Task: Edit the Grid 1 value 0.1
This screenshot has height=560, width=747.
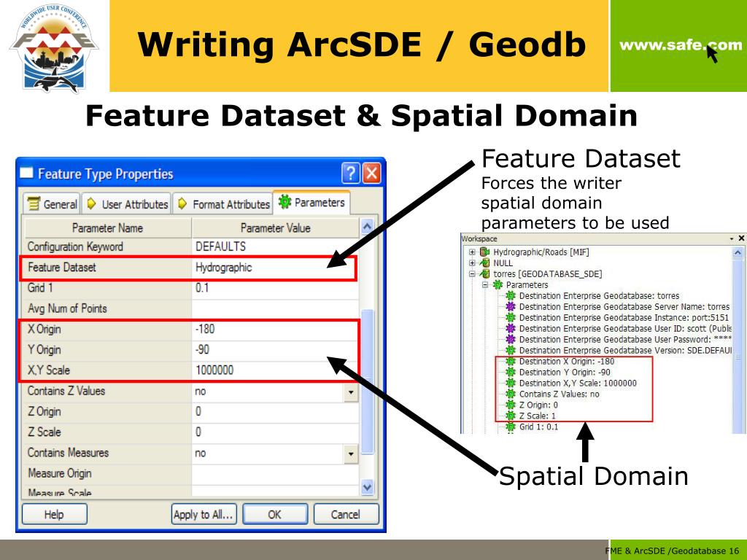Action: tap(275, 288)
